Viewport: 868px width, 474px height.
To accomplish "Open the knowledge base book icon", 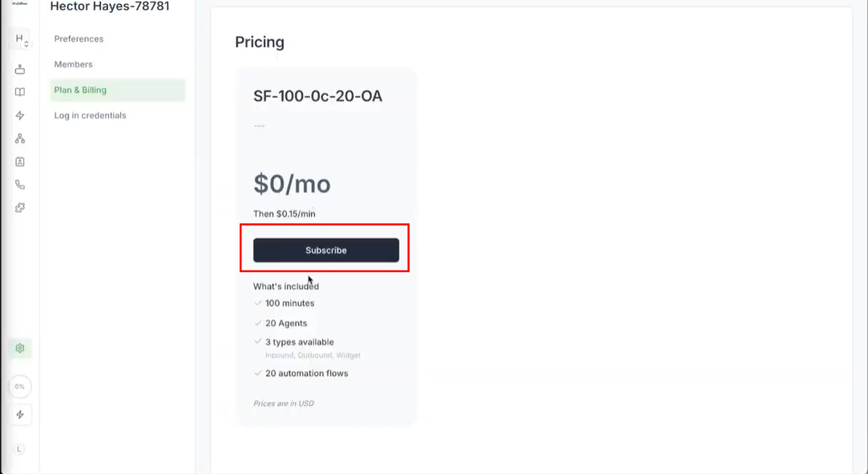I will click(20, 92).
